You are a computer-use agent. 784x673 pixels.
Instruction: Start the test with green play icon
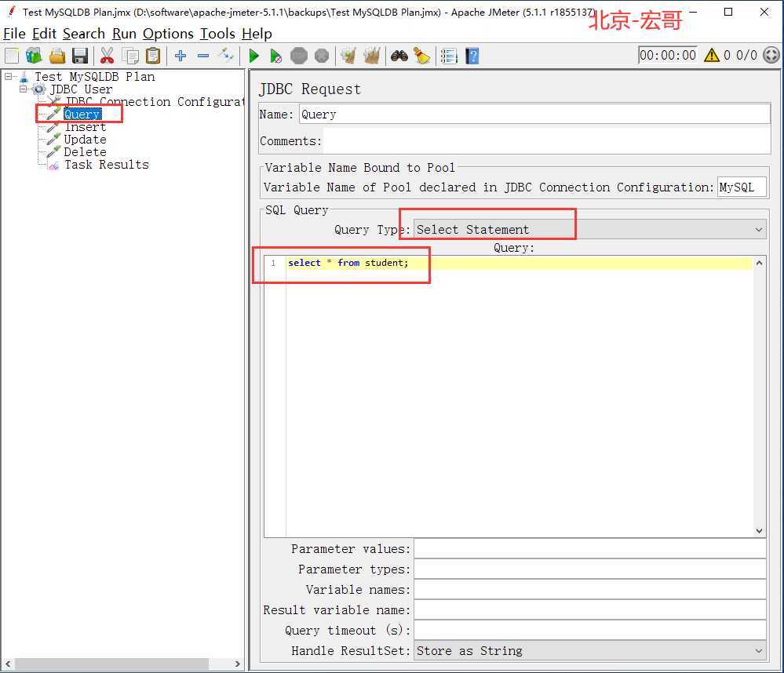coord(253,56)
